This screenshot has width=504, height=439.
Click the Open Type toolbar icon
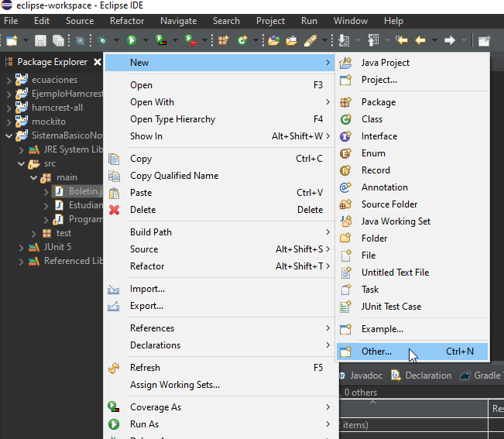(x=274, y=40)
